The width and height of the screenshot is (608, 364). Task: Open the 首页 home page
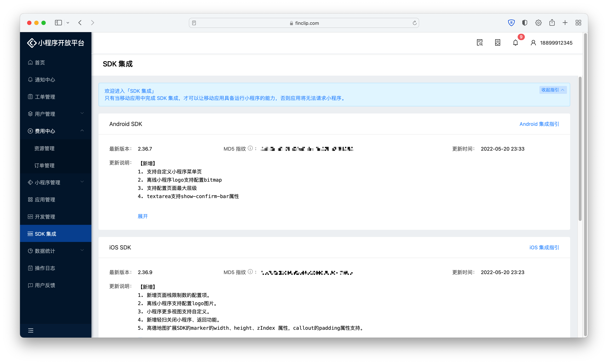[x=56, y=63]
